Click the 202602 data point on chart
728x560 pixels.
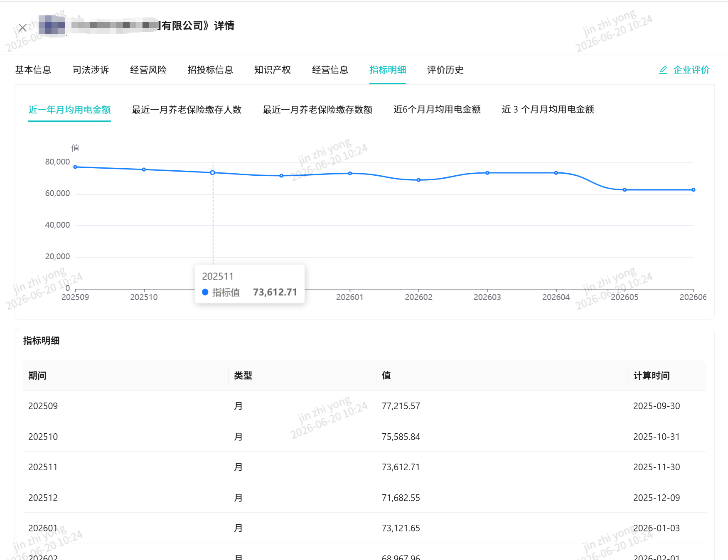coord(418,180)
